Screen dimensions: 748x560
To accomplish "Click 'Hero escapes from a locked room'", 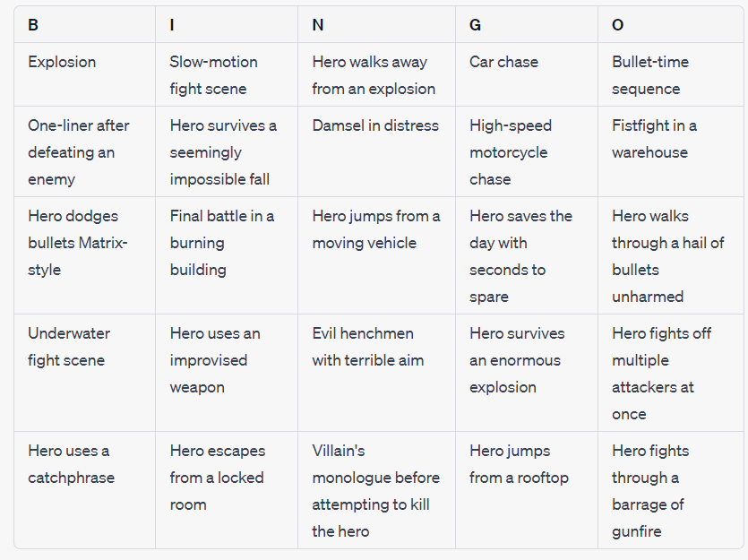I will click(218, 478).
